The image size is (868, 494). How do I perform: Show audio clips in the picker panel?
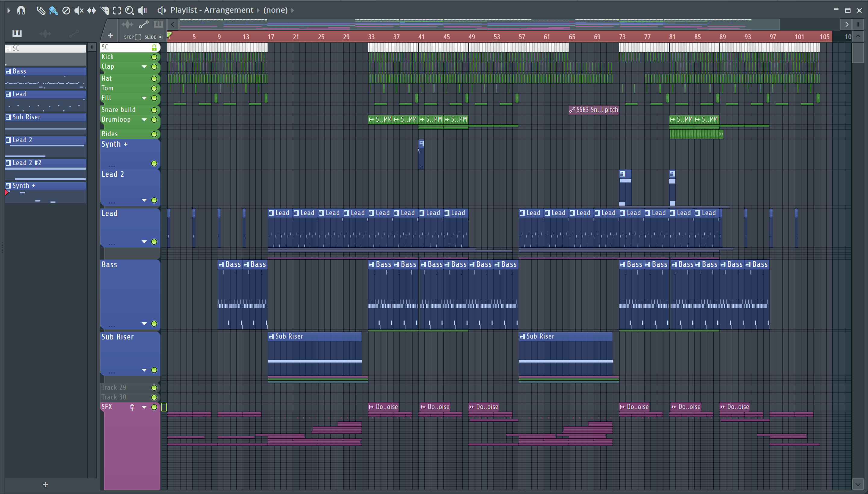[45, 34]
